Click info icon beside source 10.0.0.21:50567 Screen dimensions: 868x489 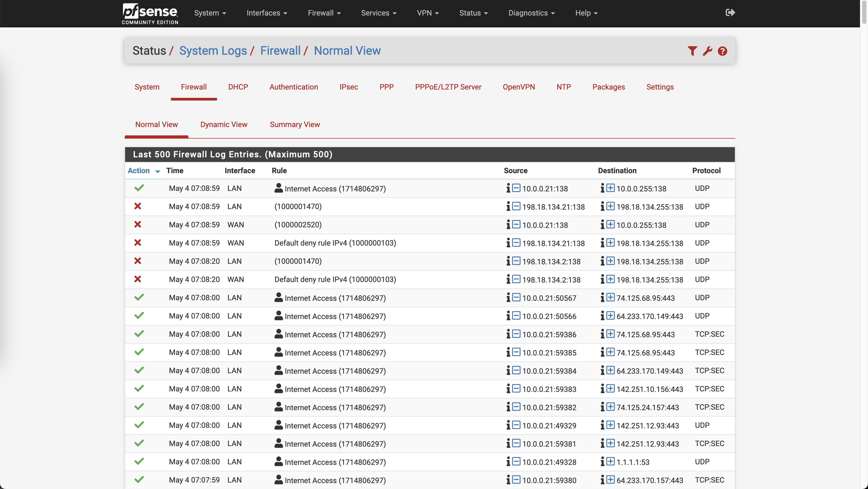click(508, 297)
